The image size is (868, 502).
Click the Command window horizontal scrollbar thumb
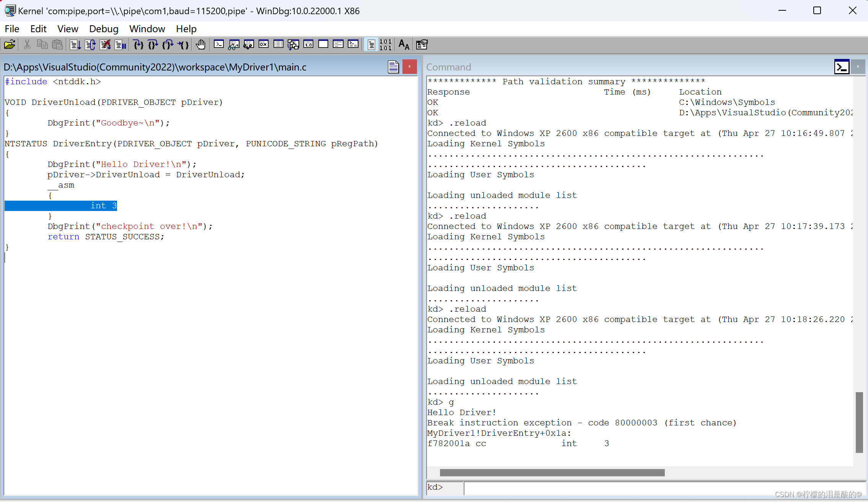pos(552,473)
